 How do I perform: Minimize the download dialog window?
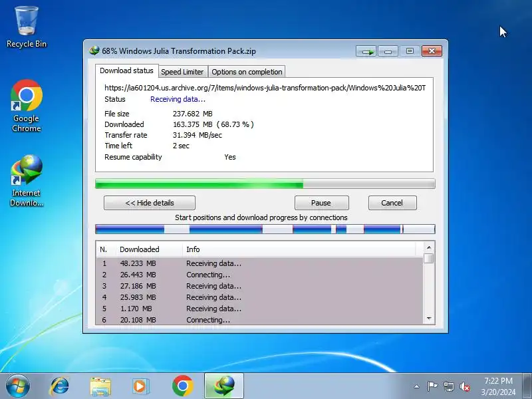point(388,51)
